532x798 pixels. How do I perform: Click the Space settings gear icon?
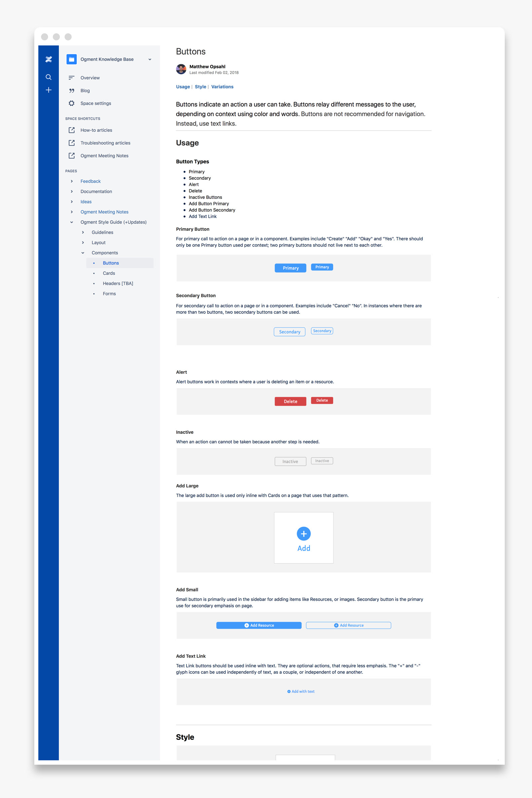pyautogui.click(x=72, y=103)
